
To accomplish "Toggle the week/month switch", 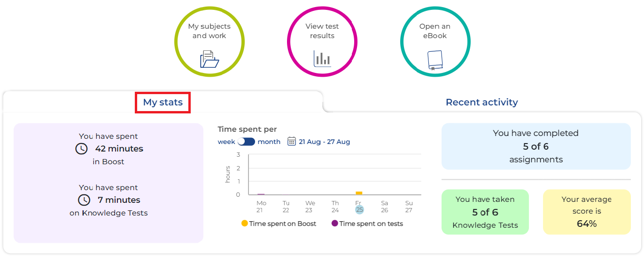I will click(246, 142).
